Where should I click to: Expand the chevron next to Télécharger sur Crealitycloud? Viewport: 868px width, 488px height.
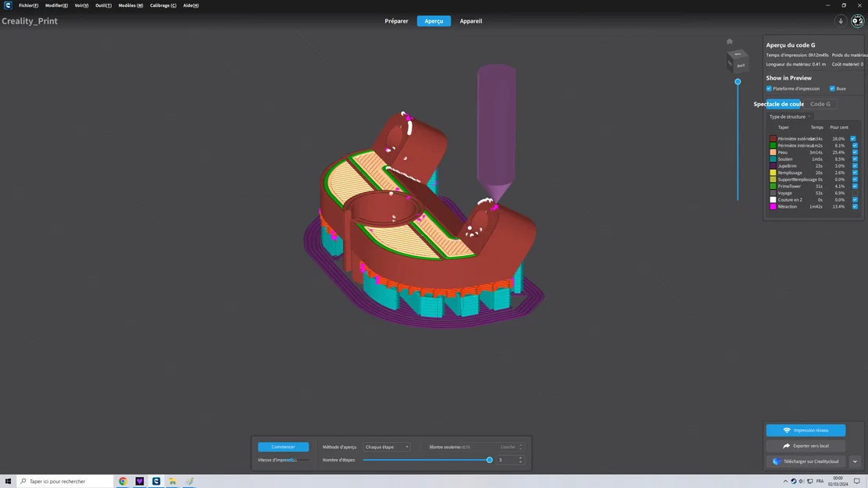[x=855, y=461]
